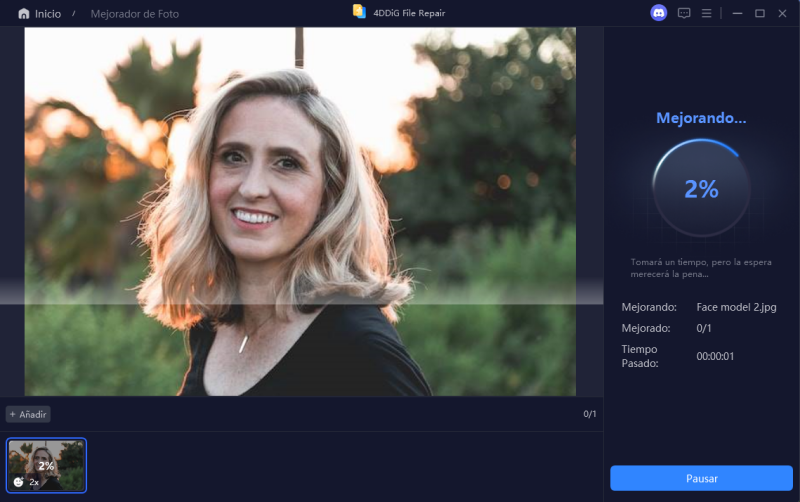Pause enhancement with the Pausar button
The height and width of the screenshot is (502, 800).
tap(701, 478)
